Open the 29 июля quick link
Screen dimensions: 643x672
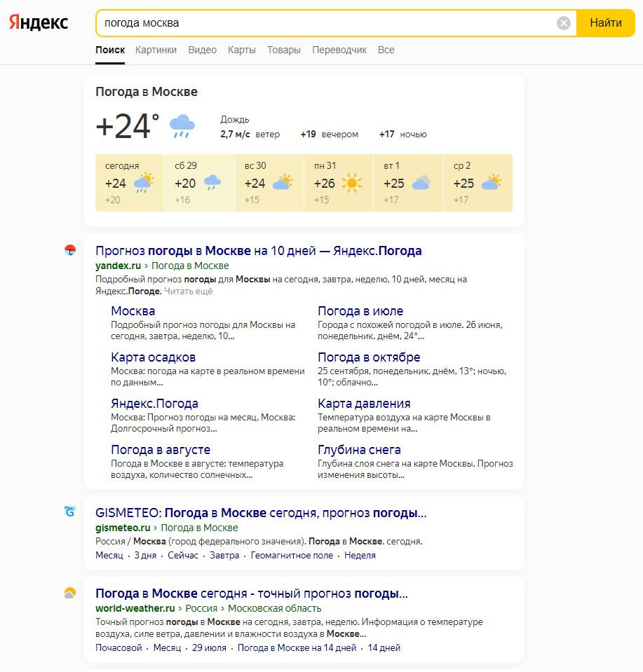pyautogui.click(x=209, y=648)
